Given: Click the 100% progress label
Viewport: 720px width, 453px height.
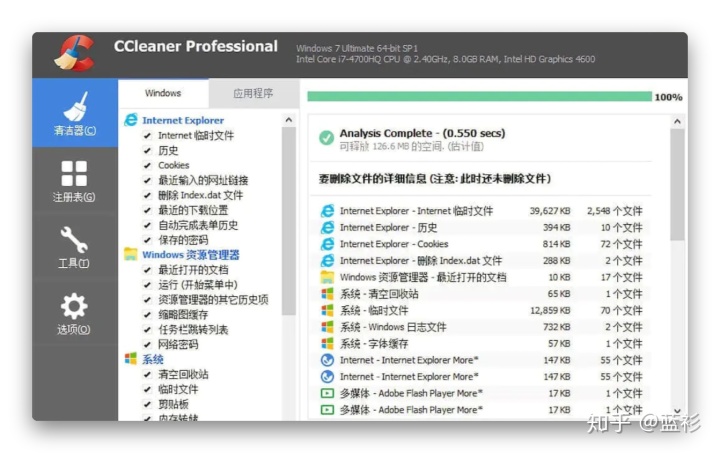Looking at the screenshot, I should (668, 97).
